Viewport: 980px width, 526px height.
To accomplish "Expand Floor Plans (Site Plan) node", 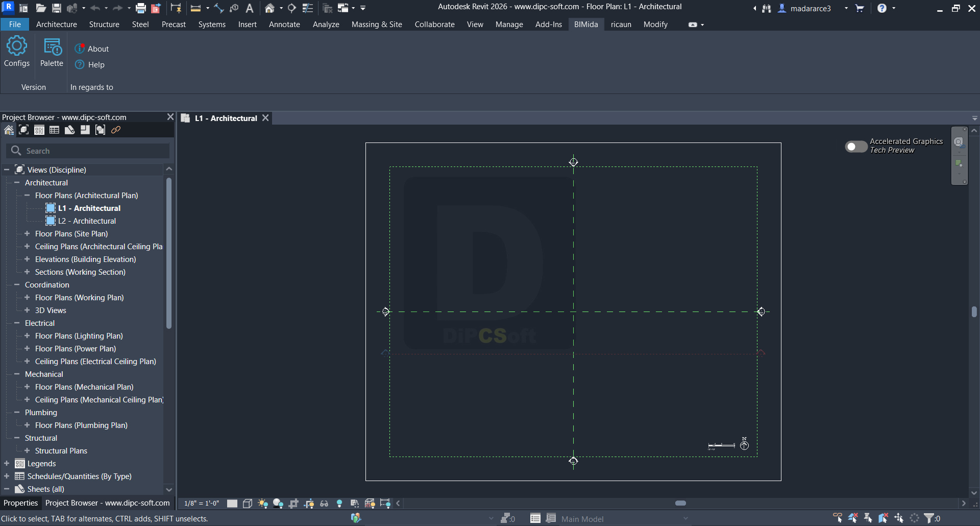I will point(27,233).
